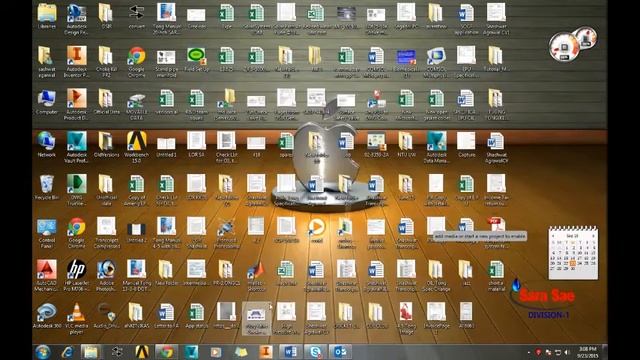
Task: Select the Choke Kill FR2 folder
Action: [x=106, y=62]
